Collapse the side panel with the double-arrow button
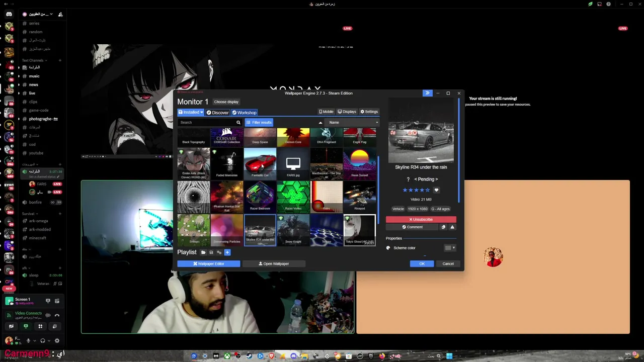644x362 pixels. 427,93
